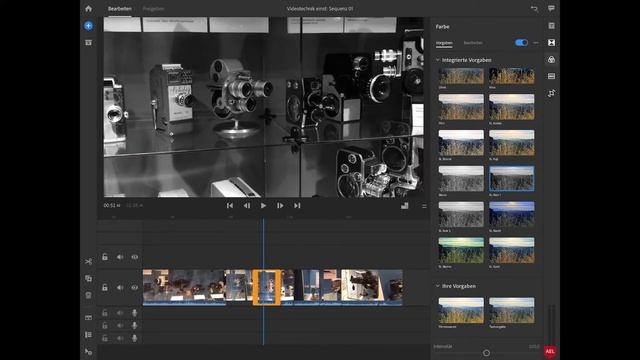
Task: Lock the main video track
Action: pos(105,287)
